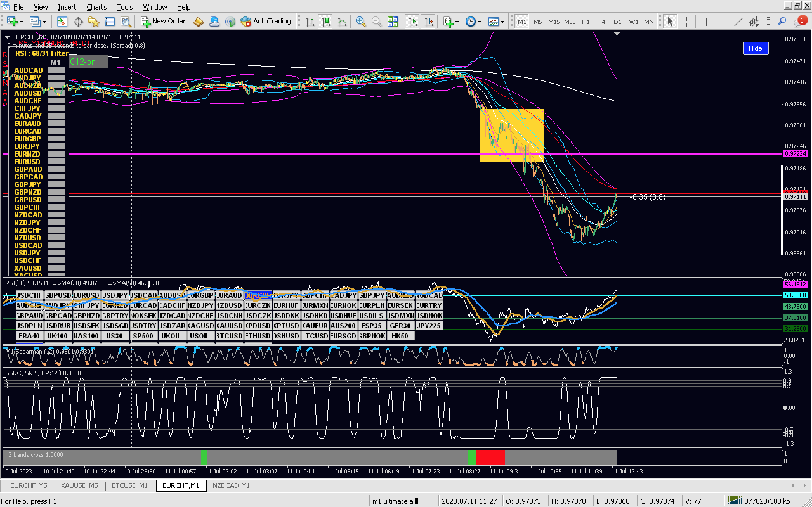The width and height of the screenshot is (812, 507).
Task: Draw a trendline with the diagonal line tool
Action: [x=738, y=22]
